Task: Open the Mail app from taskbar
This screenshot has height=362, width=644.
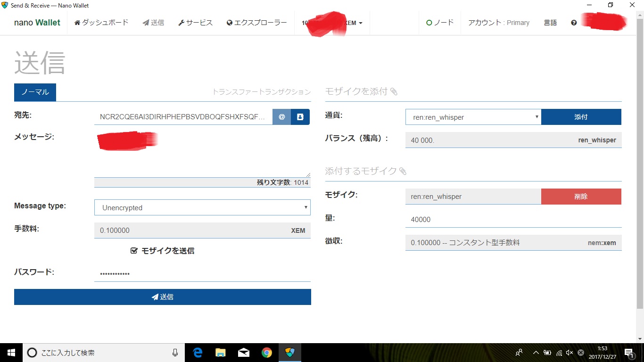Action: [x=244, y=353]
